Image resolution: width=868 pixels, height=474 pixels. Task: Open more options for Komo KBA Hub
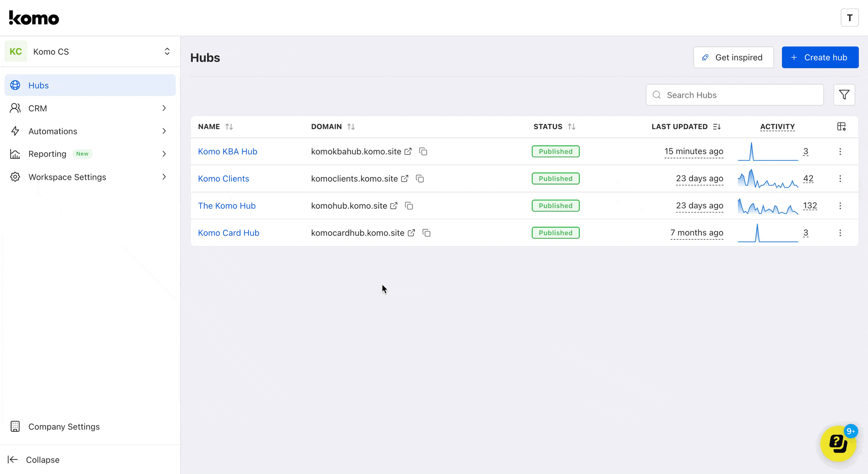(840, 151)
